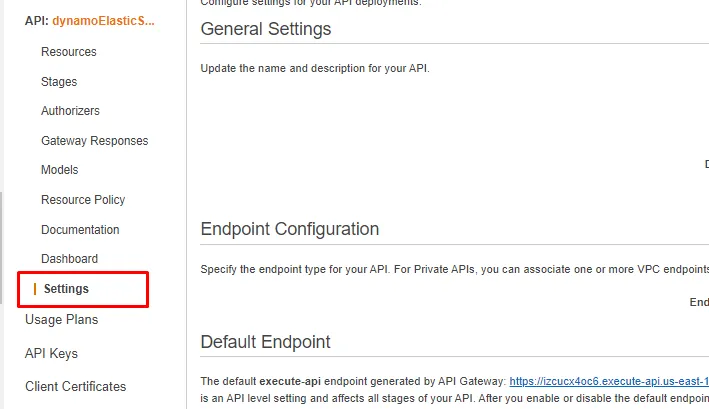Image resolution: width=709 pixels, height=409 pixels.
Task: Go to Resources in the sidebar
Action: [x=69, y=52]
